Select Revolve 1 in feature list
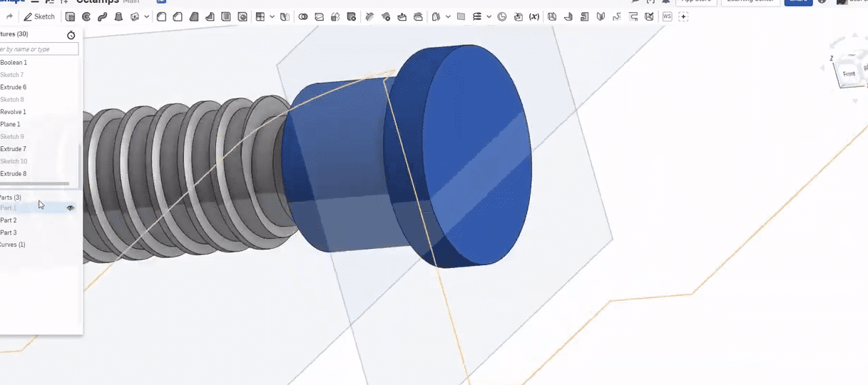Screen dimensions: 868x385 pos(14,112)
